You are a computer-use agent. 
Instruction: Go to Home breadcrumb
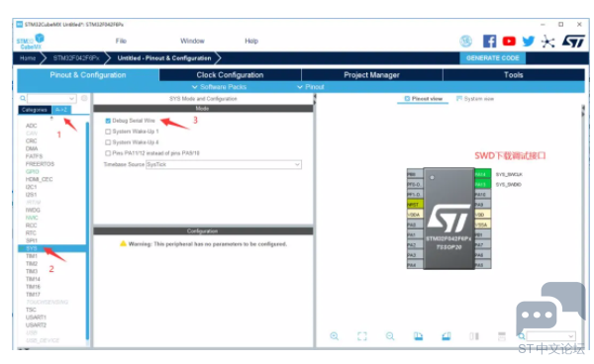28,58
